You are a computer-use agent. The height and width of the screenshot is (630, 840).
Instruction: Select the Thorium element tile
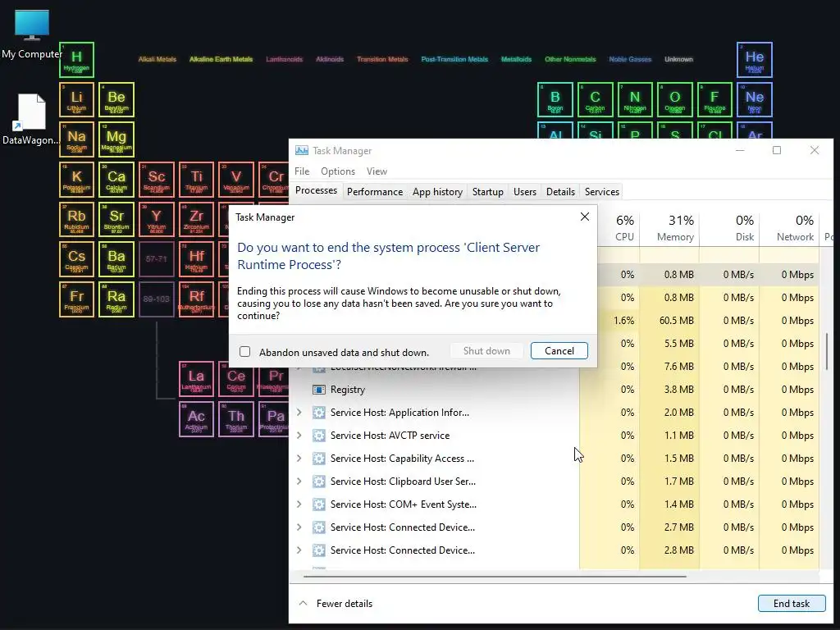[235, 419]
